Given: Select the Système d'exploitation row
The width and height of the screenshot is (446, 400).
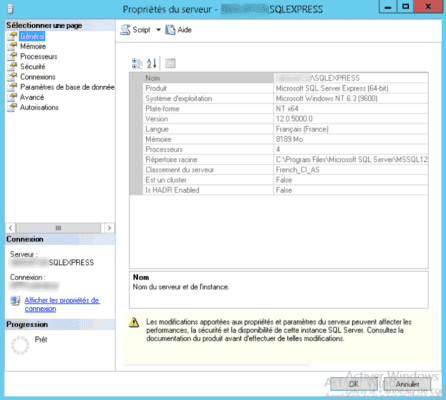Looking at the screenshot, I should coord(279,99).
